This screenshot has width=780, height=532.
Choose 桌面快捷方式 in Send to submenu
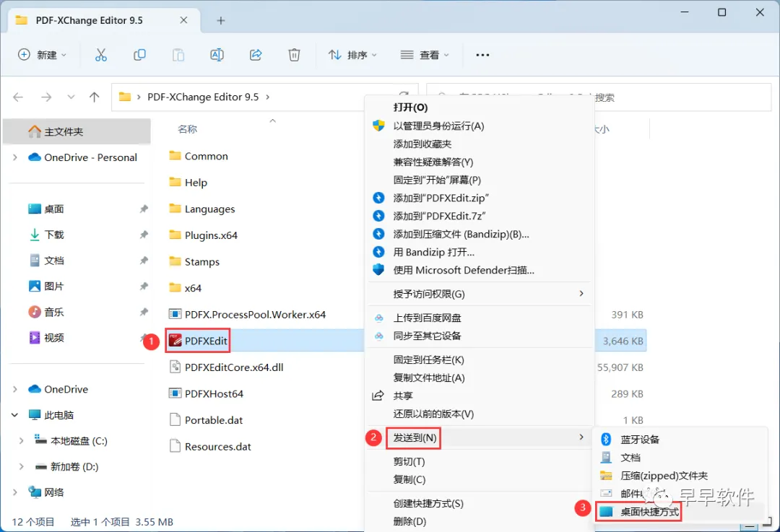pos(649,512)
